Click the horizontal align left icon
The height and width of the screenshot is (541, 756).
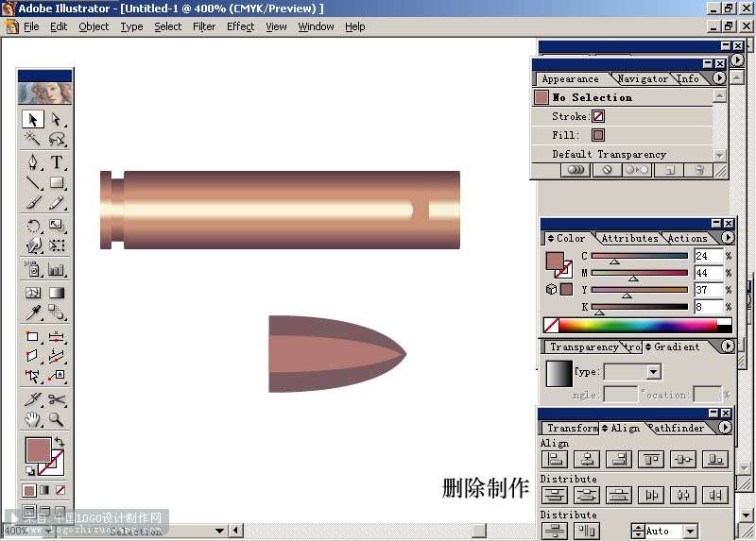pos(555,460)
